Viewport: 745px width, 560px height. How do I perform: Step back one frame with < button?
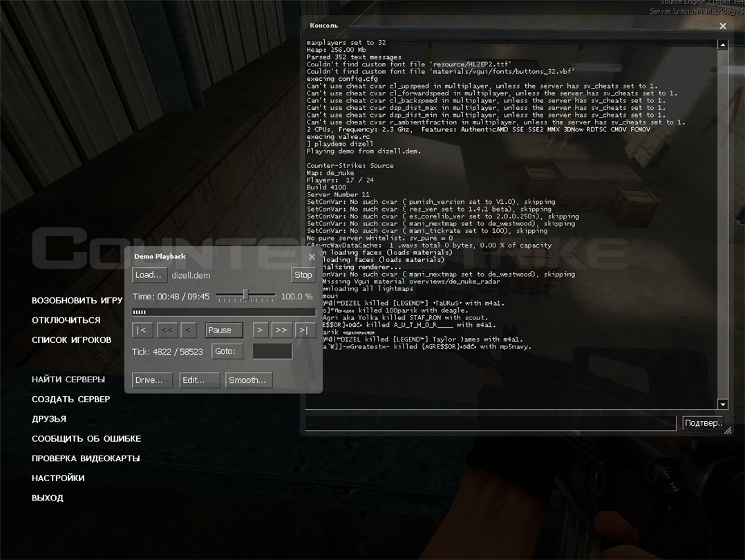pyautogui.click(x=188, y=330)
